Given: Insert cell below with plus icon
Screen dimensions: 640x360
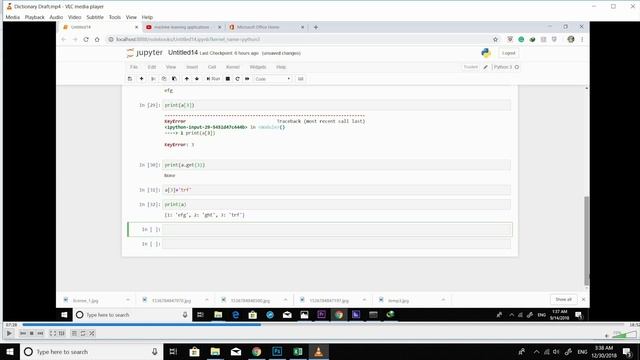Looking at the screenshot, I should point(141,79).
